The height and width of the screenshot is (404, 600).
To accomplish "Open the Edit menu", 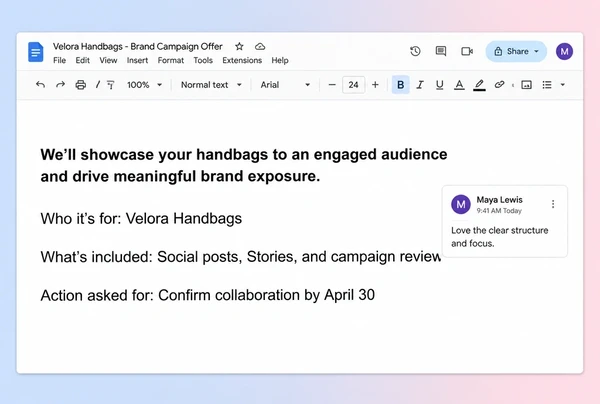I will point(82,60).
